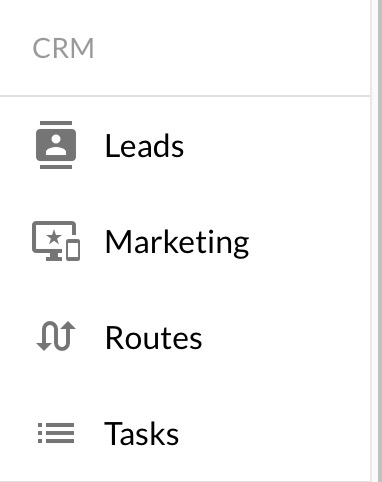Screen dimensions: 382x482
Task: Click the bullet dots of the Tasks icon
Action: tap(40, 433)
